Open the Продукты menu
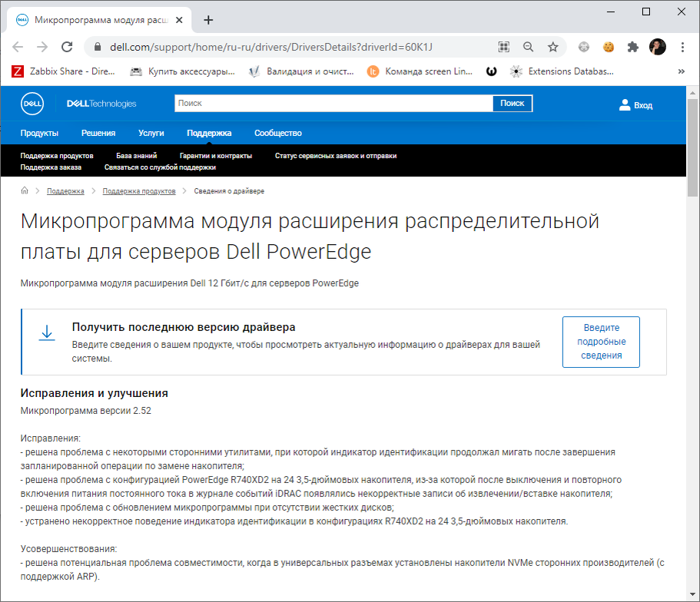 [x=39, y=133]
